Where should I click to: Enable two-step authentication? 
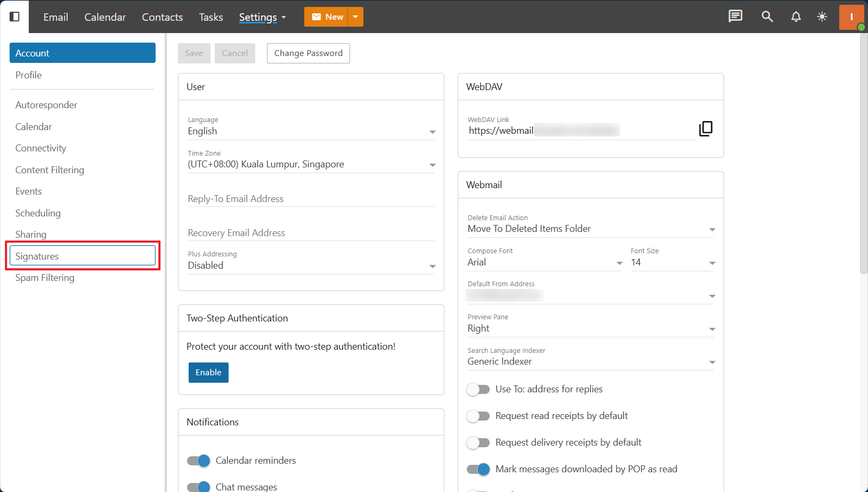(208, 373)
